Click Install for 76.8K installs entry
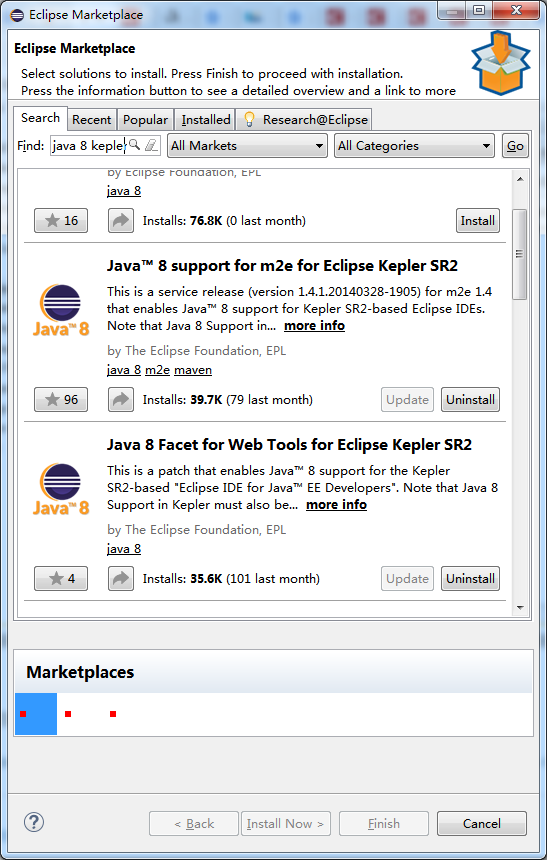The image size is (547, 860). [x=477, y=220]
